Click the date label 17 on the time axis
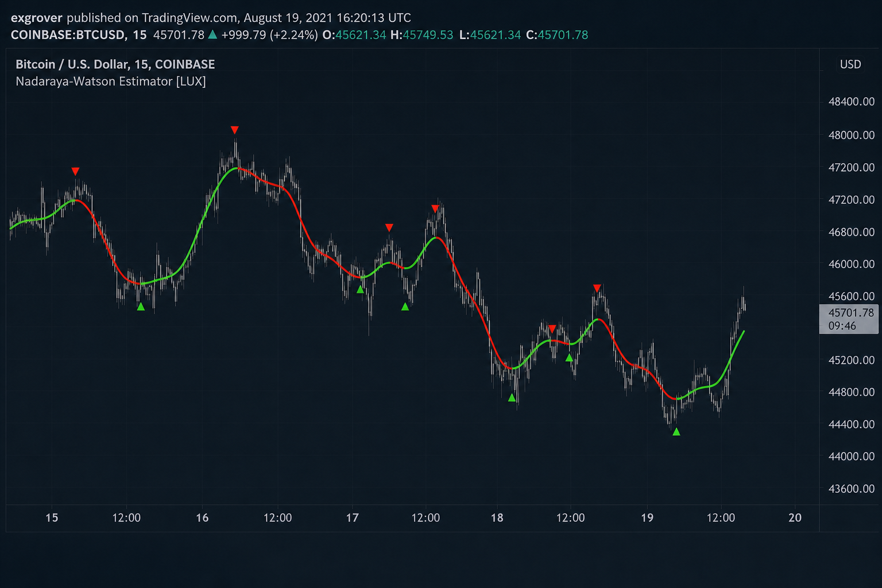 (x=352, y=518)
